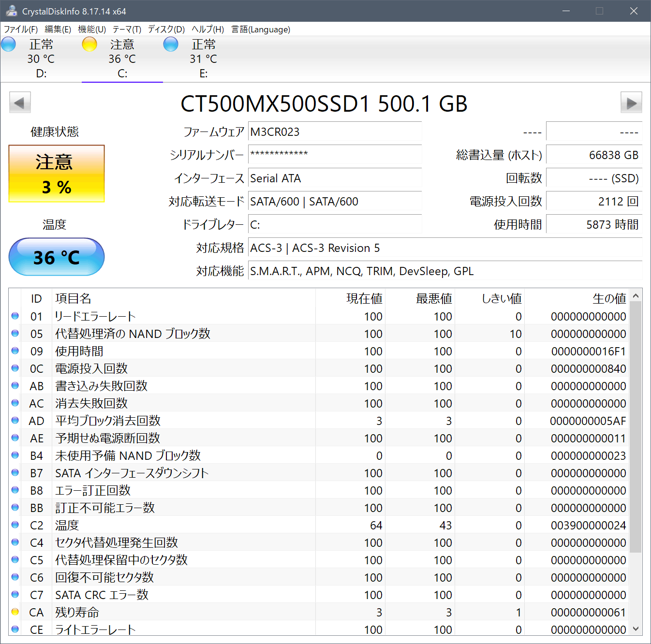Open the 言語(Language) menu
Screen dimensions: 651x644
coord(261,29)
